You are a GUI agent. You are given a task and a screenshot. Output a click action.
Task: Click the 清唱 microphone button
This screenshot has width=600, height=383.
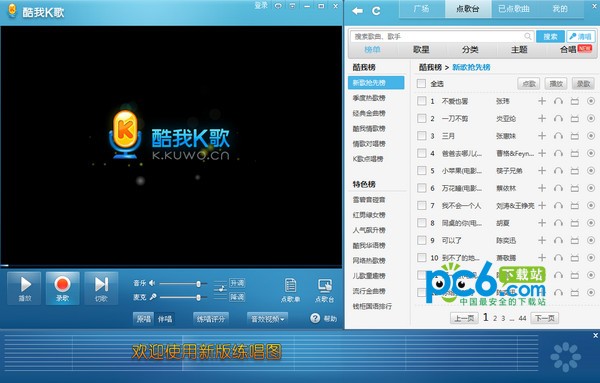pyautogui.click(x=580, y=36)
